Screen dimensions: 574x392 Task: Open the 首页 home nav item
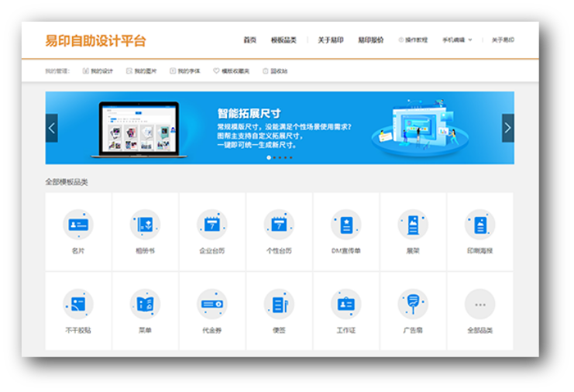tap(249, 40)
